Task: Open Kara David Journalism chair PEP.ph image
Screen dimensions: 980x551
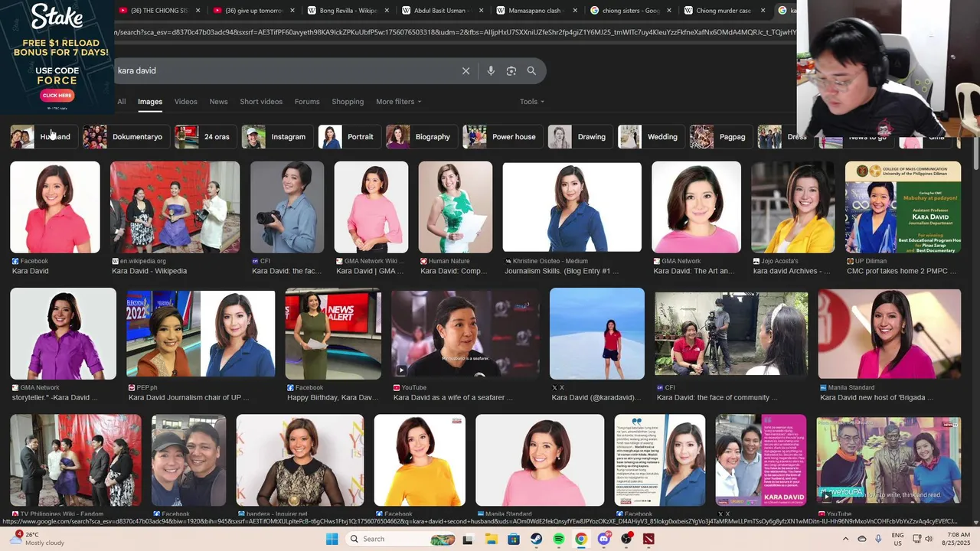Action: point(201,334)
